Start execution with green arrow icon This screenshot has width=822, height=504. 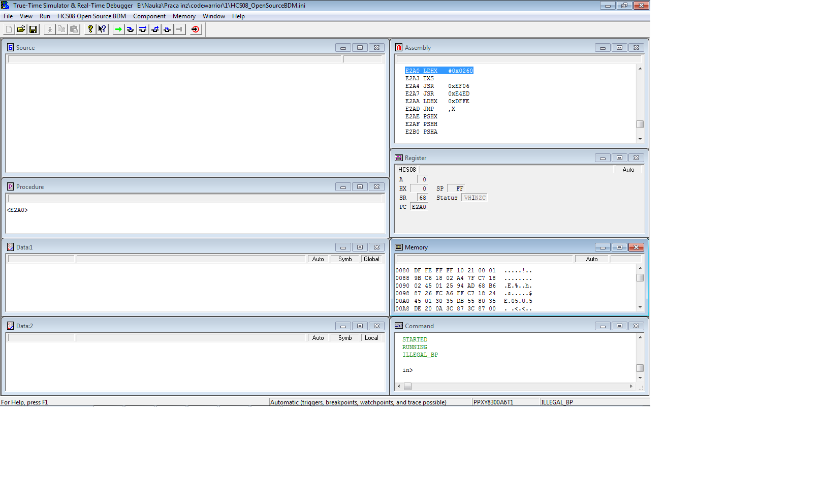pyautogui.click(x=118, y=29)
